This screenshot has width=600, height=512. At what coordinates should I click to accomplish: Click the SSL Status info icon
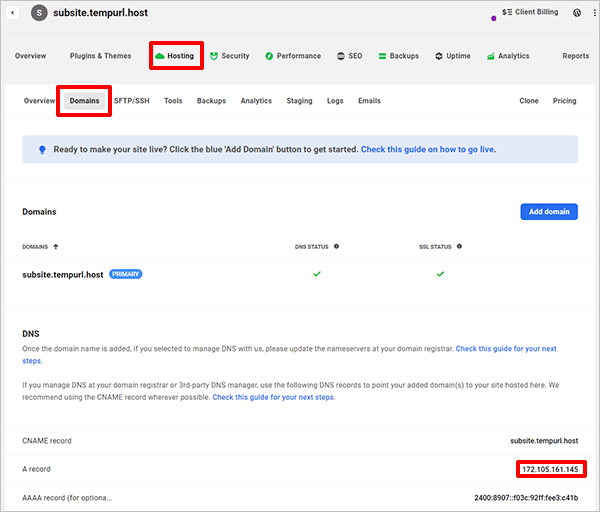(x=459, y=246)
